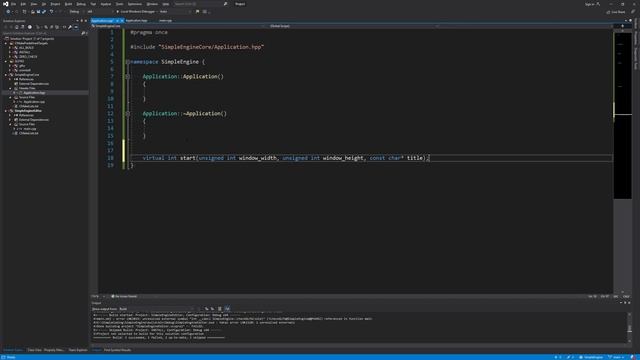The height and width of the screenshot is (360, 640).
Task: Switch to the Property Manager tab
Action: pyautogui.click(x=54, y=350)
